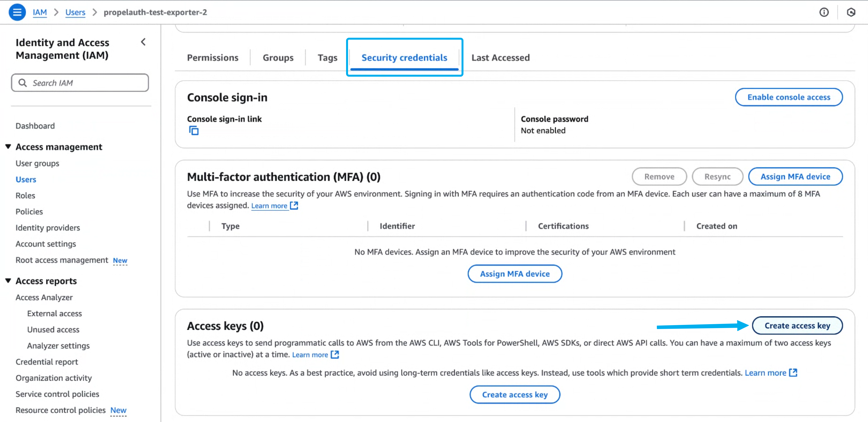Click Create access key in Access keys header
Image resolution: width=868 pixels, height=422 pixels.
click(797, 325)
